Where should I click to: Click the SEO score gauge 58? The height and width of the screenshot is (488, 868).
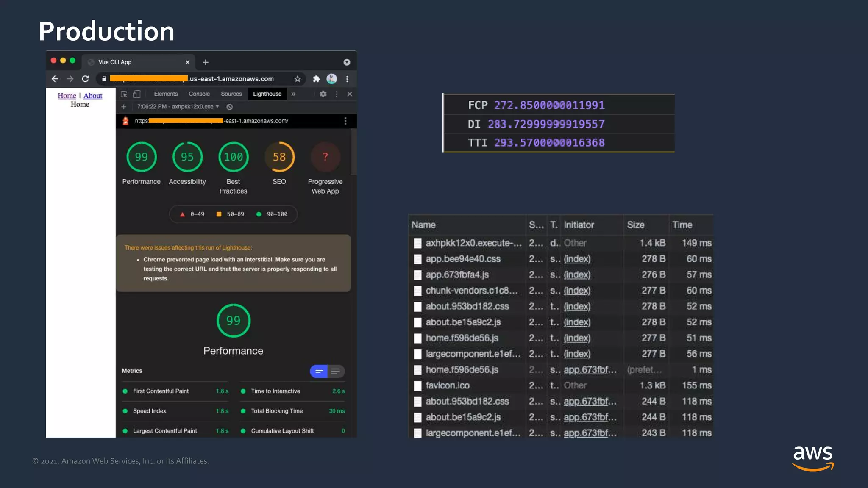(279, 157)
